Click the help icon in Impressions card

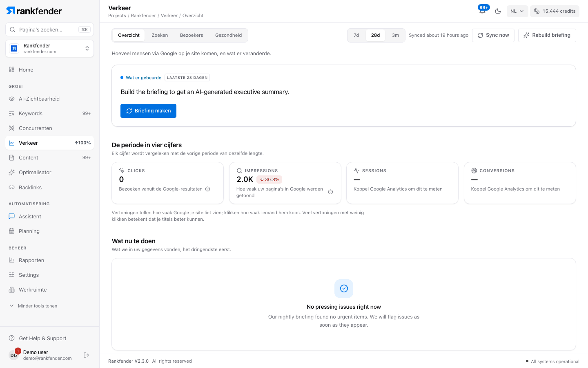(x=330, y=192)
